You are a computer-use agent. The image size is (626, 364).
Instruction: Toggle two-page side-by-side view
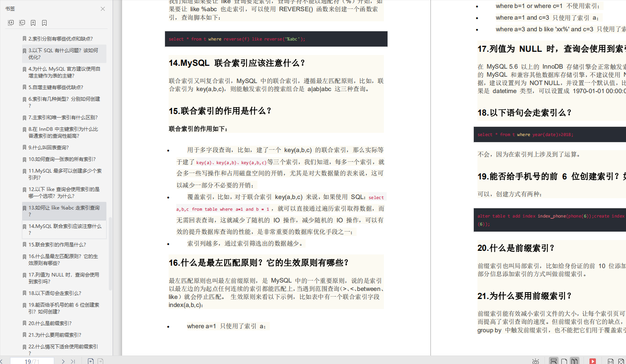575,361
